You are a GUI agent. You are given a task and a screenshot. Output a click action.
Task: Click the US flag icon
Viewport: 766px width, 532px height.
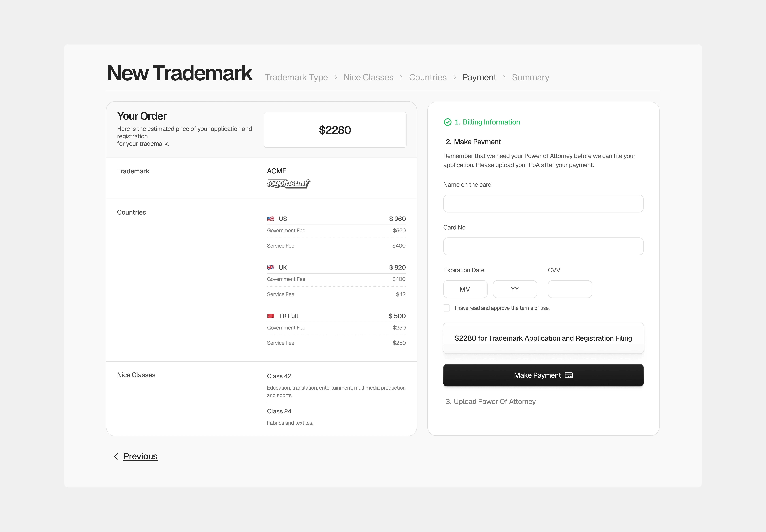tap(270, 219)
